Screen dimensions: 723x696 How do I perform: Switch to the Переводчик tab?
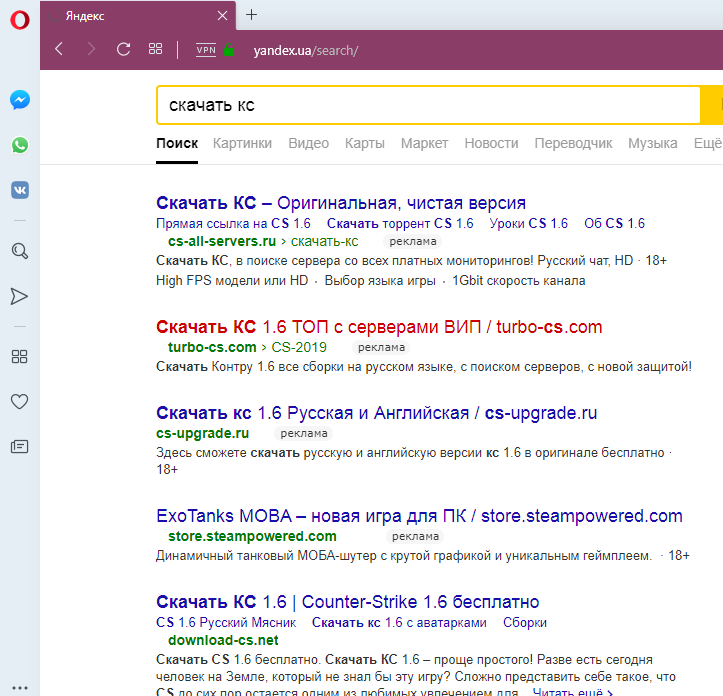[x=573, y=143]
